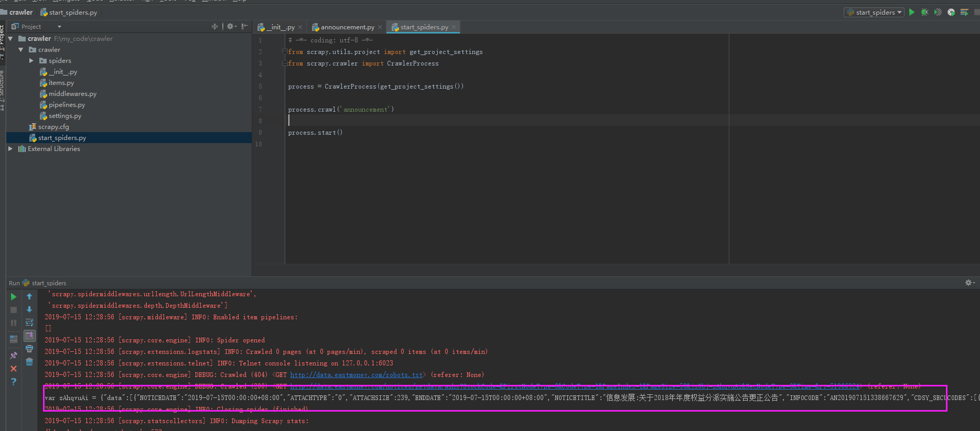Click the Down stack trace arrow
Image resolution: width=980 pixels, height=431 pixels.
(x=29, y=309)
